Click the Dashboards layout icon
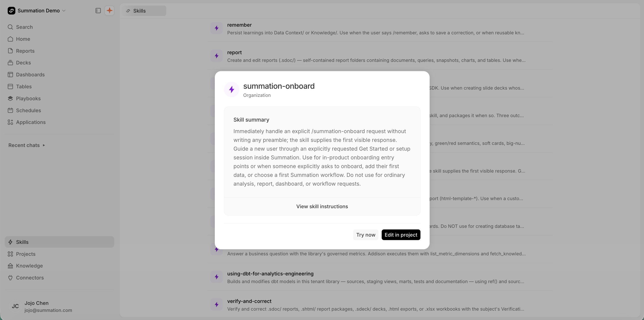Viewport: 644px width, 320px height. point(10,74)
